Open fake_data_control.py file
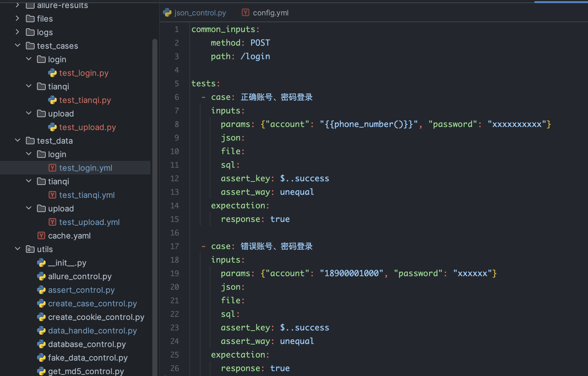Viewport: 588px width, 376px height. tap(88, 358)
